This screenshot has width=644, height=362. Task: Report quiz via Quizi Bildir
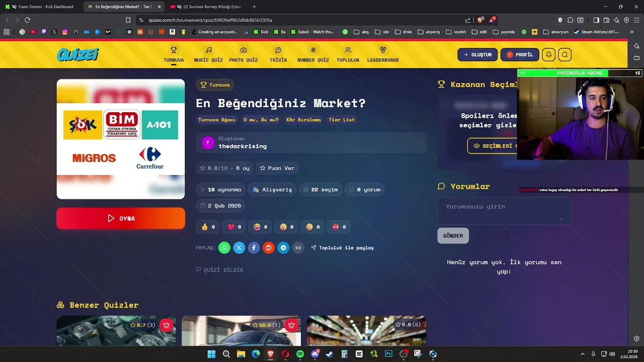[219, 270]
